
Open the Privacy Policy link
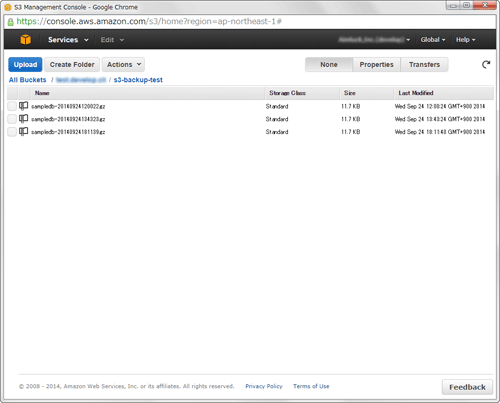click(264, 386)
